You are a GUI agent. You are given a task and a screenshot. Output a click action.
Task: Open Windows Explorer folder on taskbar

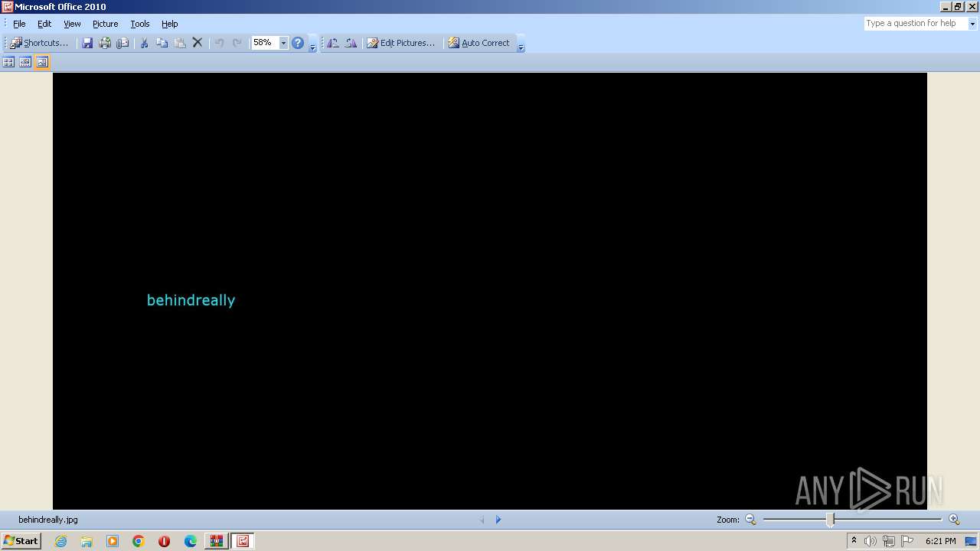coord(87,541)
